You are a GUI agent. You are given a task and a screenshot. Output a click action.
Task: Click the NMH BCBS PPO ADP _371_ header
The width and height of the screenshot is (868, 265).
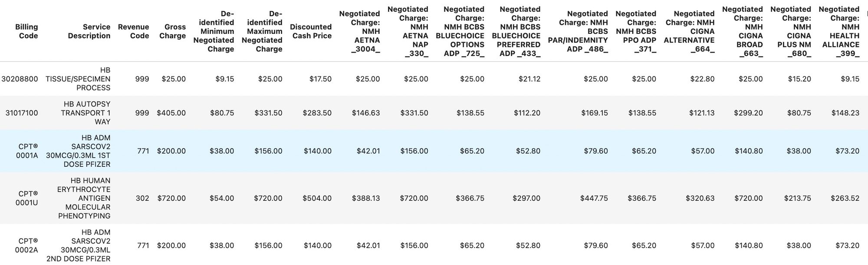click(636, 31)
